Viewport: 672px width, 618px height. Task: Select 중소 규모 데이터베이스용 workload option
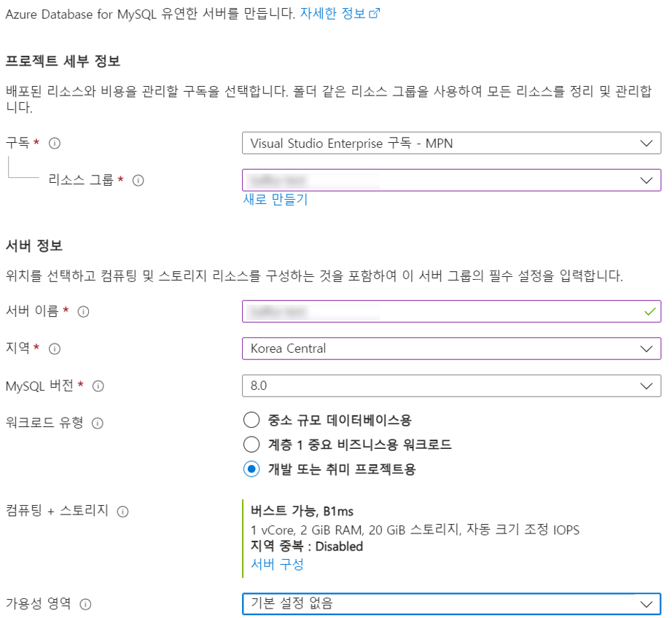251,420
